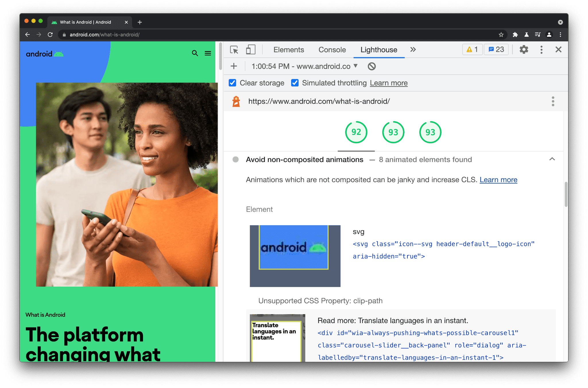Click the 92 performance score circle
The image size is (588, 388).
point(356,132)
